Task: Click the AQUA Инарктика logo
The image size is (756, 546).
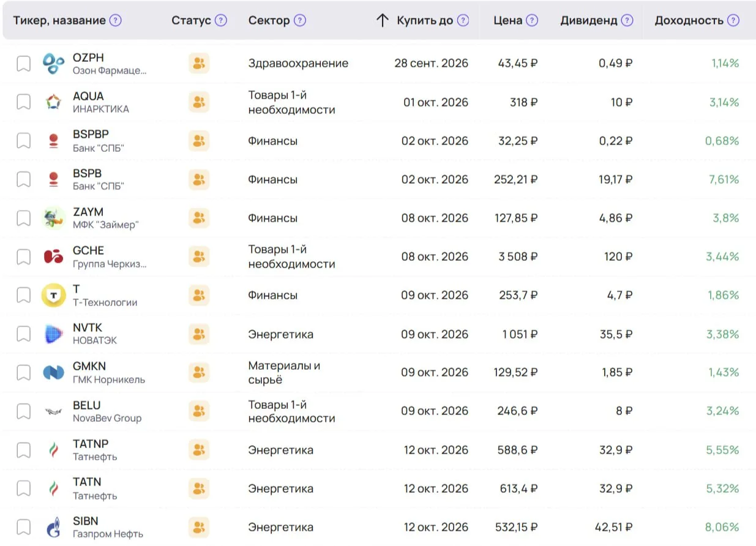Action: click(x=53, y=102)
